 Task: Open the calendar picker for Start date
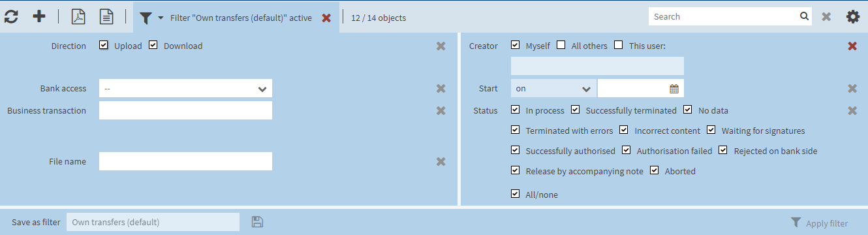(x=674, y=89)
